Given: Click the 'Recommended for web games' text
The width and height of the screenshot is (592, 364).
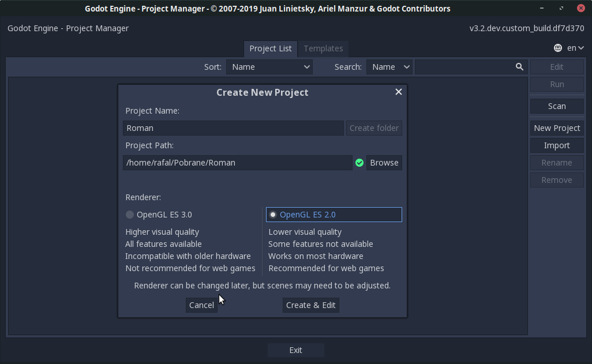Looking at the screenshot, I should [326, 268].
